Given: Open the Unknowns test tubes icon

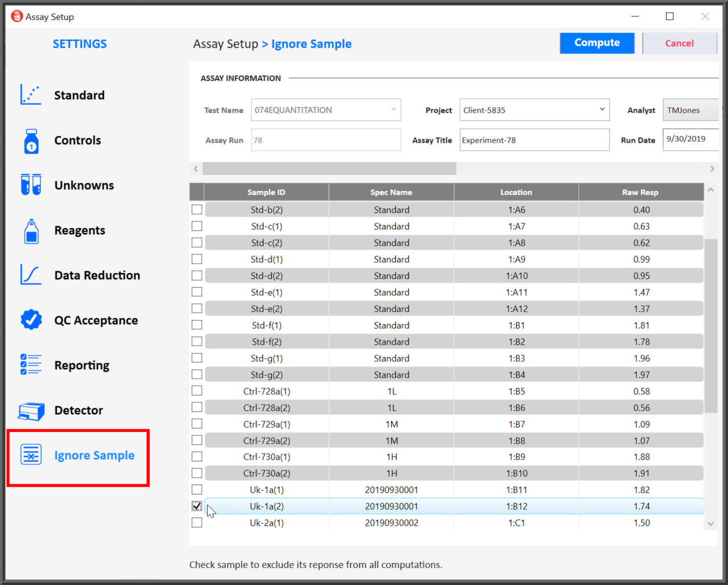Looking at the screenshot, I should point(31,185).
